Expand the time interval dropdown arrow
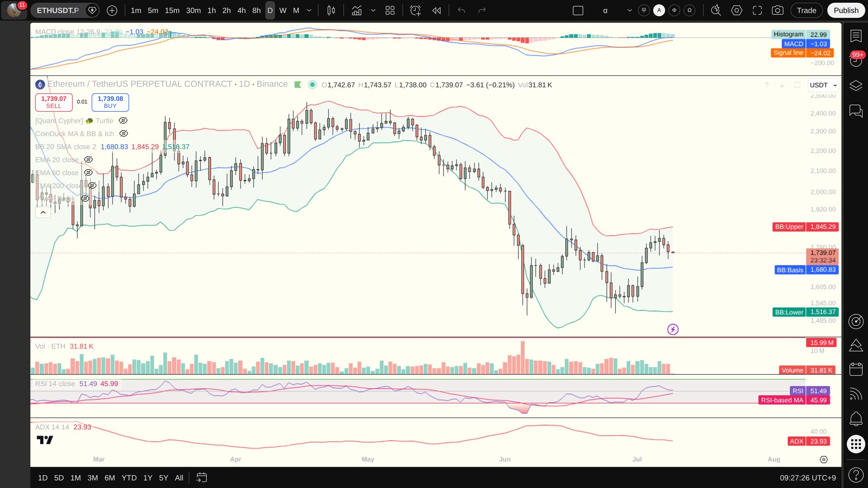868x488 pixels. pos(309,10)
